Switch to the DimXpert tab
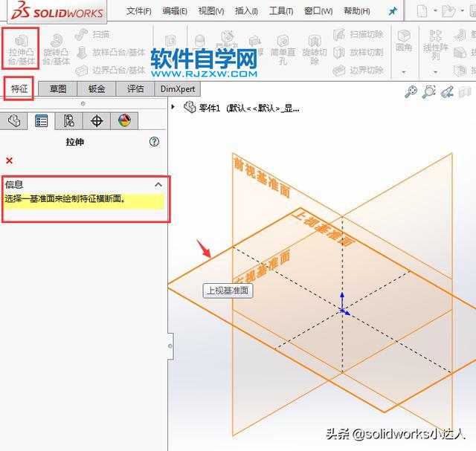The width and height of the screenshot is (476, 451). tap(178, 89)
